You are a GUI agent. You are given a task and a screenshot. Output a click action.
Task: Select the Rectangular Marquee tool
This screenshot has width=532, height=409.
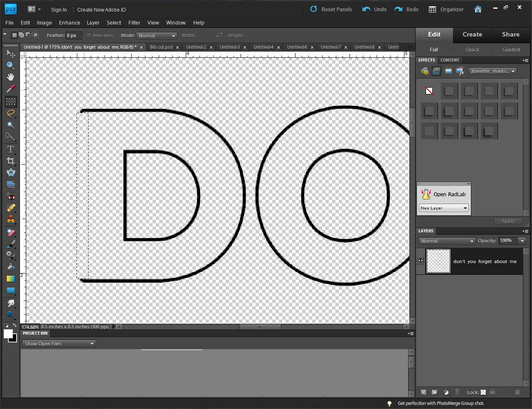click(11, 101)
